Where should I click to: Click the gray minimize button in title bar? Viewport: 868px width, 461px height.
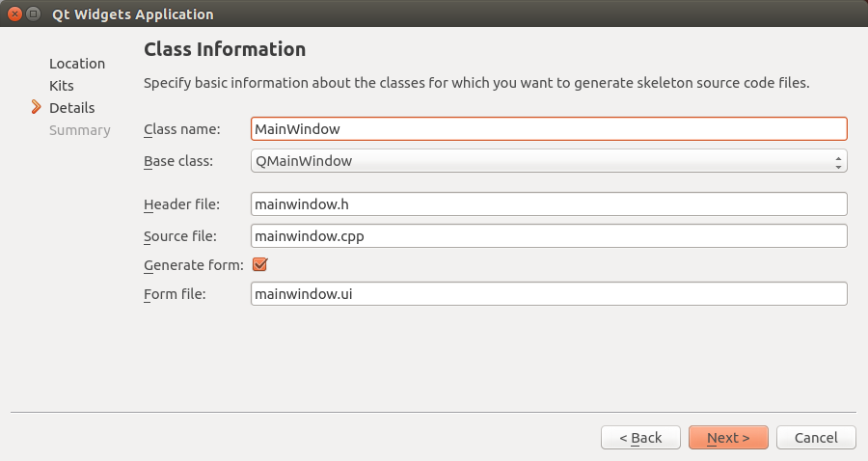(x=34, y=14)
